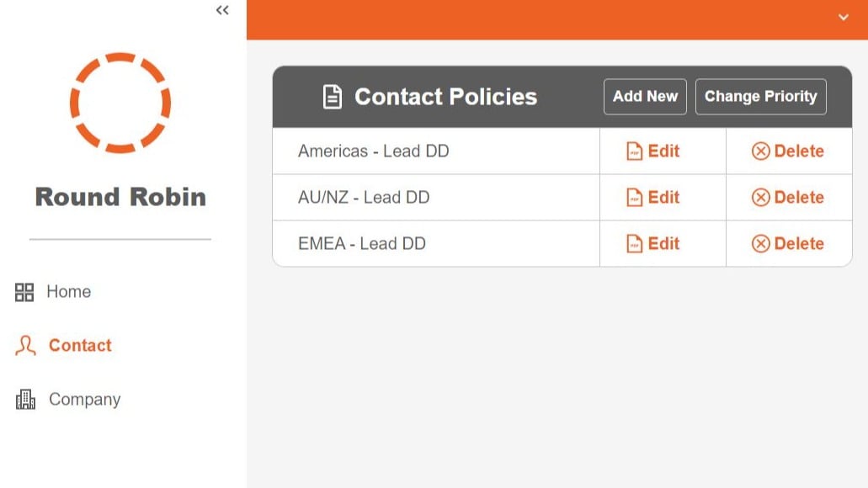
Task: Click the PDF icon on EMEA Edit action
Action: click(635, 243)
